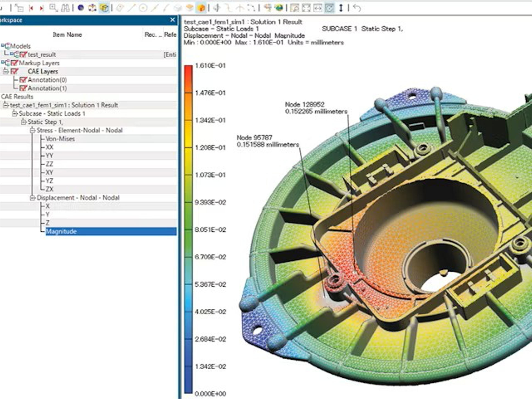The image size is (532, 399).
Task: Uncheck the Annotation(1) checkbox
Action: (23, 88)
